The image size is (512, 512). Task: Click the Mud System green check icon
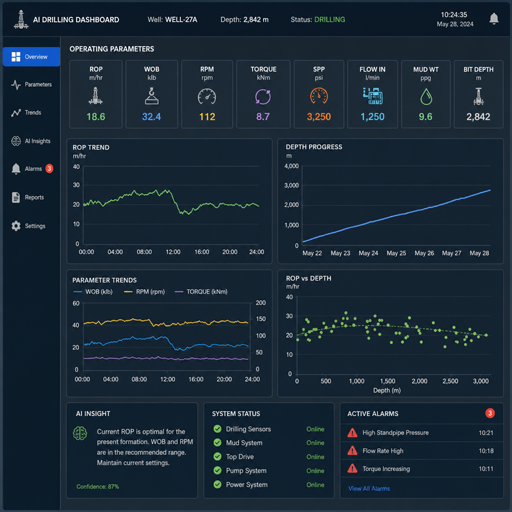pos(217,443)
